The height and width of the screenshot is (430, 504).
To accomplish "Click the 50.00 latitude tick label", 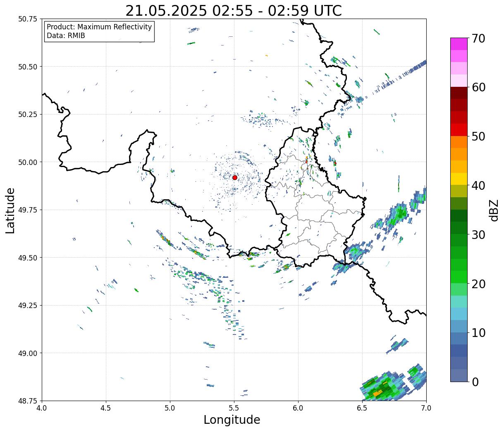I will tap(27, 162).
